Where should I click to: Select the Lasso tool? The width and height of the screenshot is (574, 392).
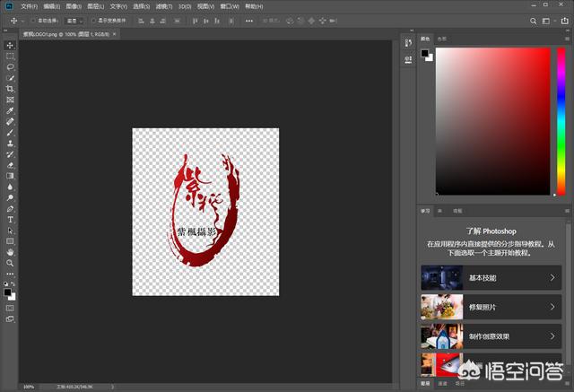pyautogui.click(x=10, y=67)
